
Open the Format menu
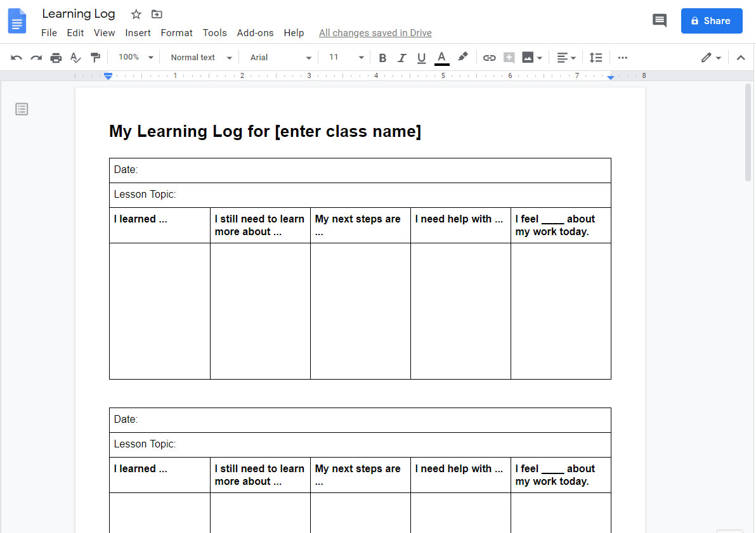pyautogui.click(x=176, y=32)
